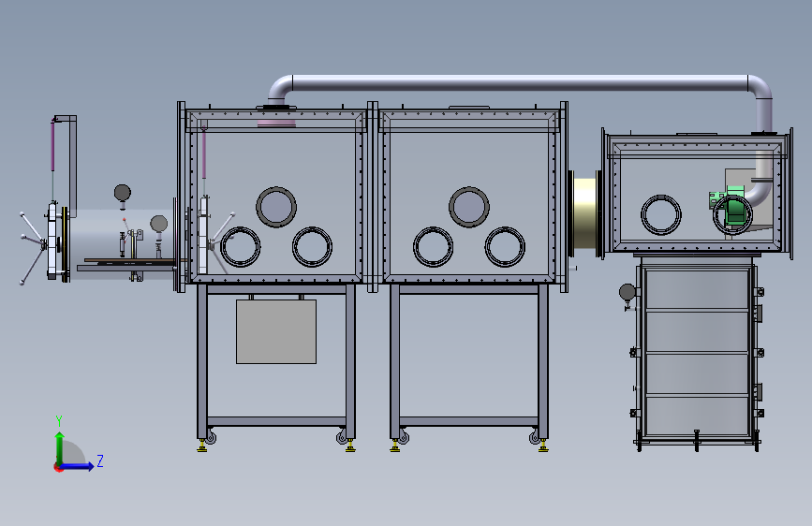The height and width of the screenshot is (526, 812).
Task: Select the left glove port of the right chamber
Action: [661, 215]
